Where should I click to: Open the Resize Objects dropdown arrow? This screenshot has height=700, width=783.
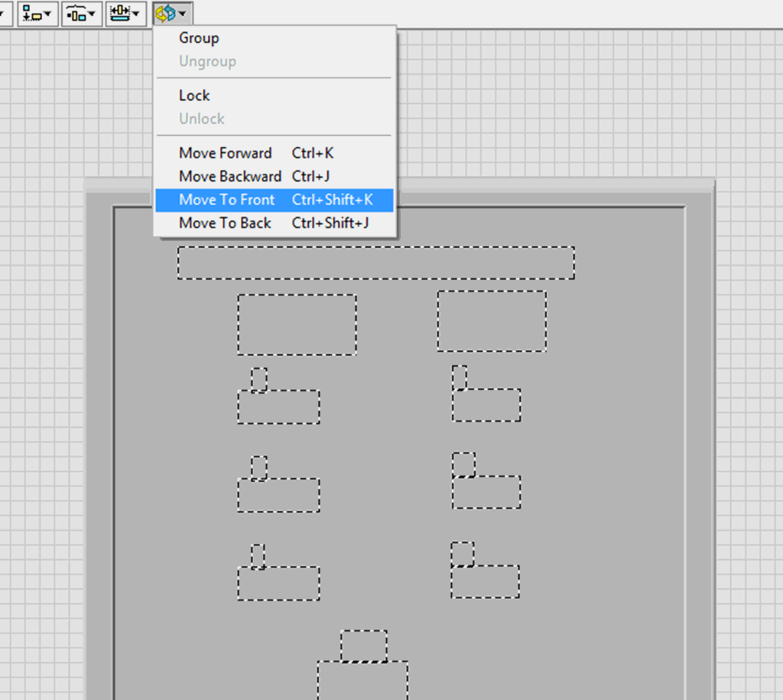[x=137, y=12]
